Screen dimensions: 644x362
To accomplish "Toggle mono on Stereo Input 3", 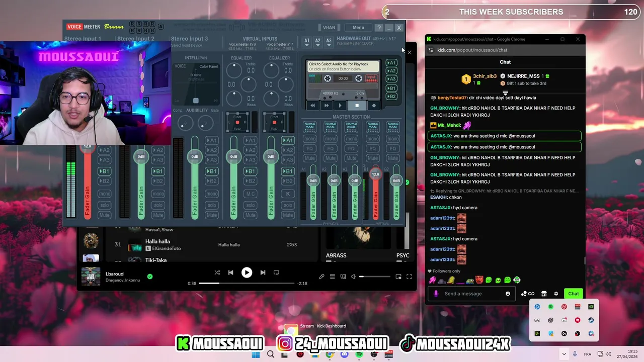I will (x=212, y=194).
